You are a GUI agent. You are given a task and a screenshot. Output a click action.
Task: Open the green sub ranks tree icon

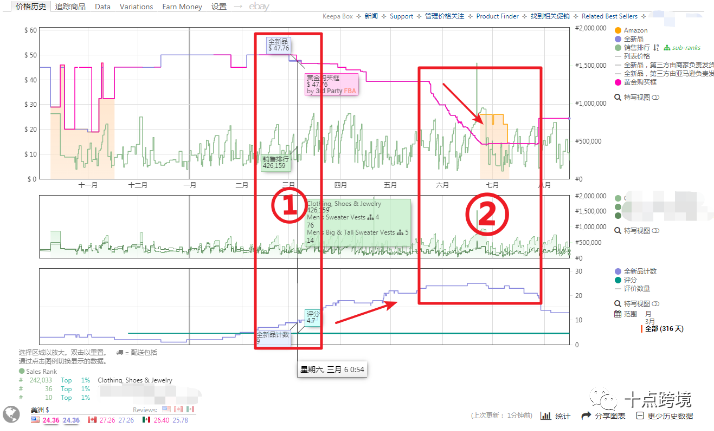pyautogui.click(x=667, y=47)
